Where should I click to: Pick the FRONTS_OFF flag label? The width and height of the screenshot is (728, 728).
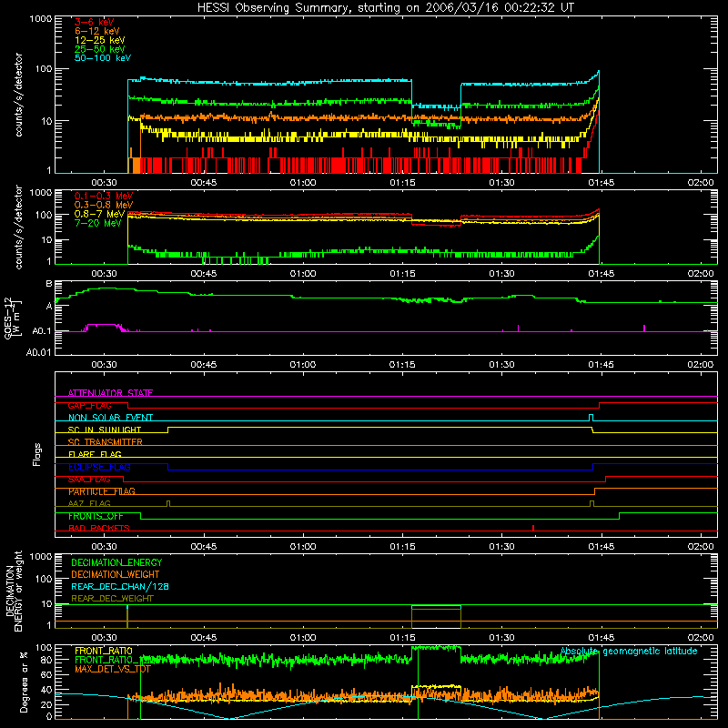pos(96,516)
